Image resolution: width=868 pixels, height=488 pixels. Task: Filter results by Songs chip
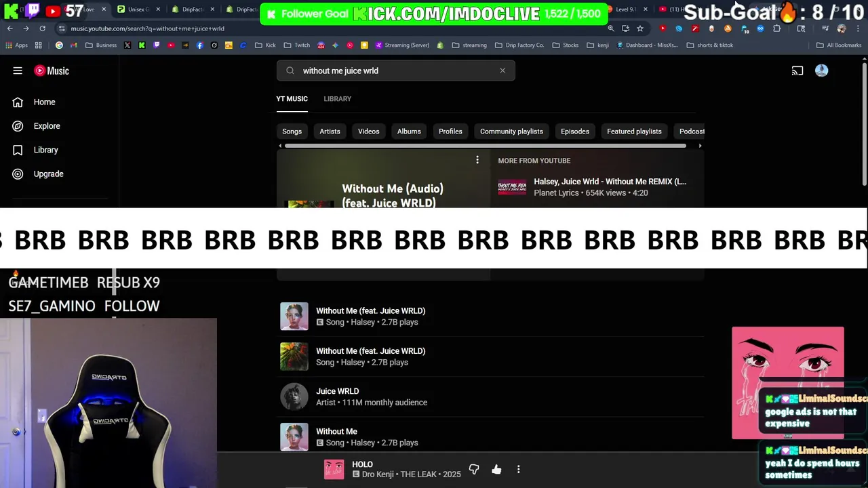coord(292,131)
